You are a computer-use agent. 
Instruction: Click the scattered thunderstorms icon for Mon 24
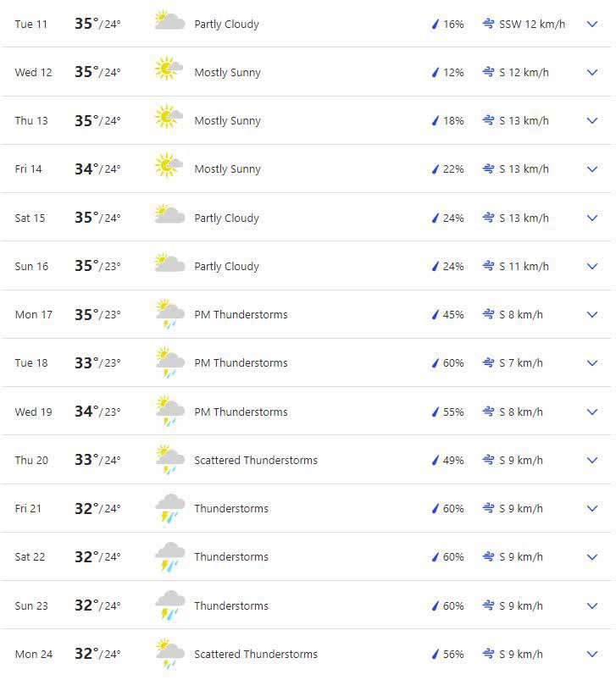pyautogui.click(x=170, y=654)
